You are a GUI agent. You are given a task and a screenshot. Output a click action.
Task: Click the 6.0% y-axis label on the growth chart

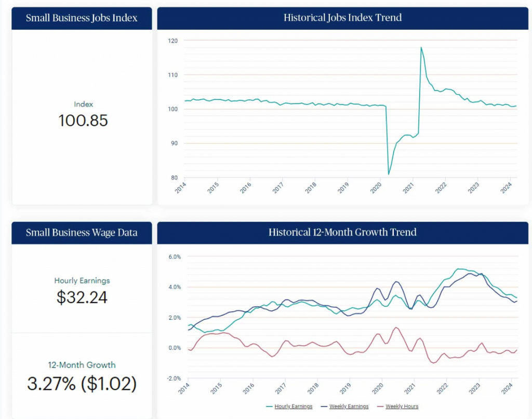[x=173, y=257]
